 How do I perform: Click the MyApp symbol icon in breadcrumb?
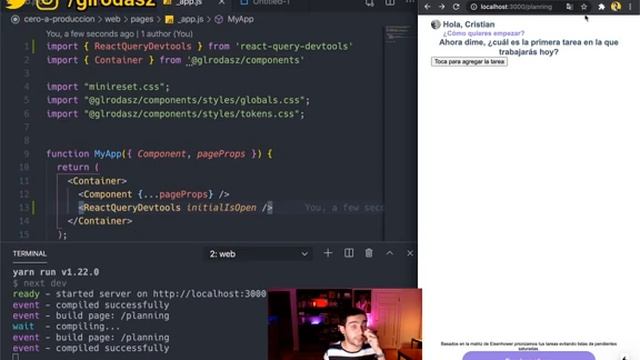219,19
